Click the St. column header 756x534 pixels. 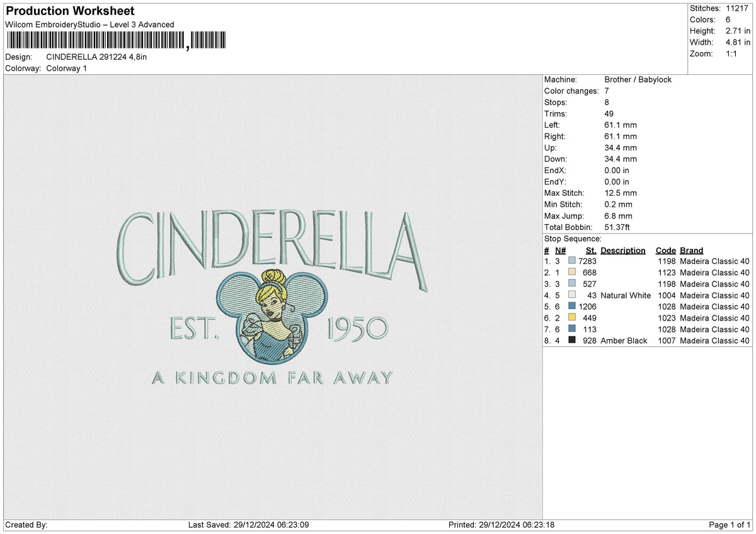[x=591, y=251]
